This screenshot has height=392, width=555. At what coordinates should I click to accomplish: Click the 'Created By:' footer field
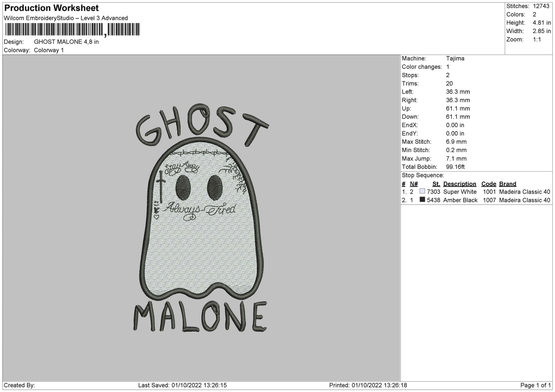tap(20, 385)
